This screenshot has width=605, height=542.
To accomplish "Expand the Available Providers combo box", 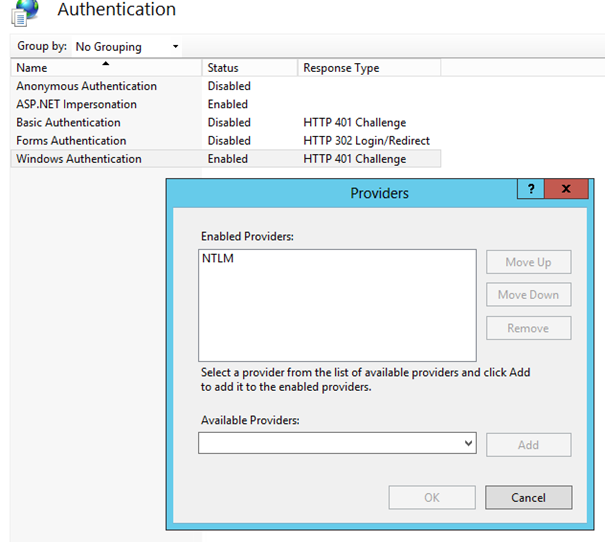I will 337,443.
